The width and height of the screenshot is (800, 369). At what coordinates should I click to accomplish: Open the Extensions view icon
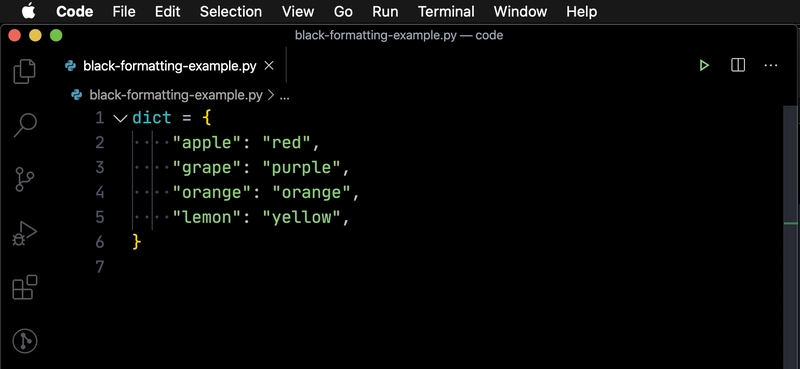(24, 287)
